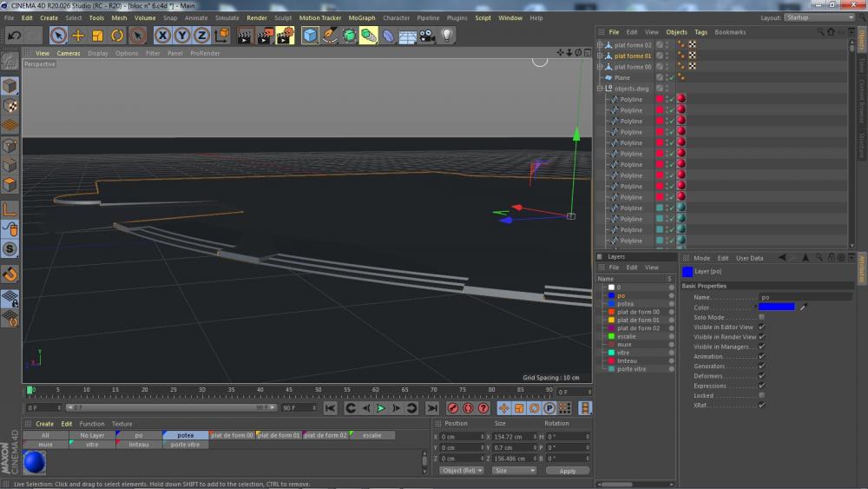The image size is (868, 489).
Task: Open Edit Render Settings icon
Action: [x=286, y=36]
